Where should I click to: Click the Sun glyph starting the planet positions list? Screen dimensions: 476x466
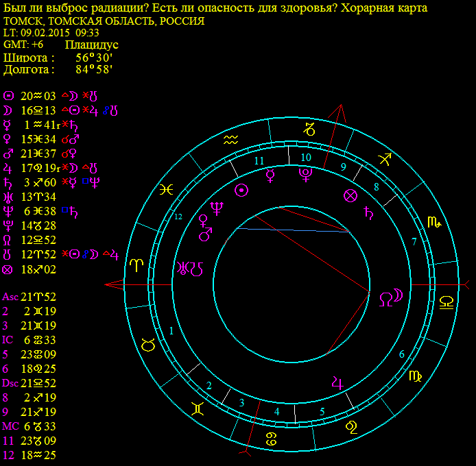coord(8,96)
